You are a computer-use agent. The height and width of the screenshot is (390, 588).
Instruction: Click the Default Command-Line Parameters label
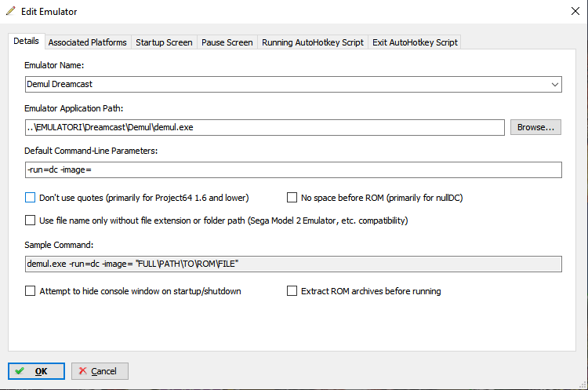[x=91, y=151]
